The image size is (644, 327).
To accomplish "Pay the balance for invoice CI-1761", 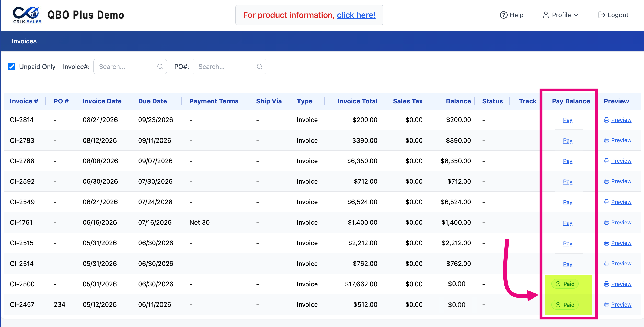I will [568, 223].
